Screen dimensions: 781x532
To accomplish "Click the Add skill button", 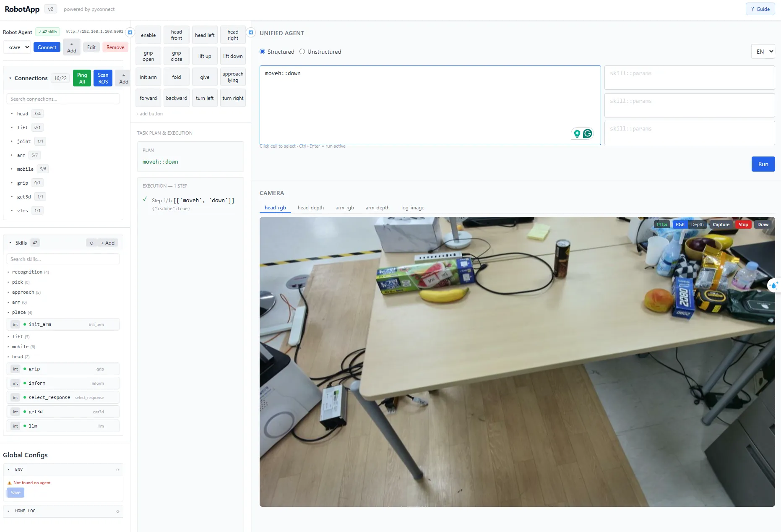I will coord(108,243).
